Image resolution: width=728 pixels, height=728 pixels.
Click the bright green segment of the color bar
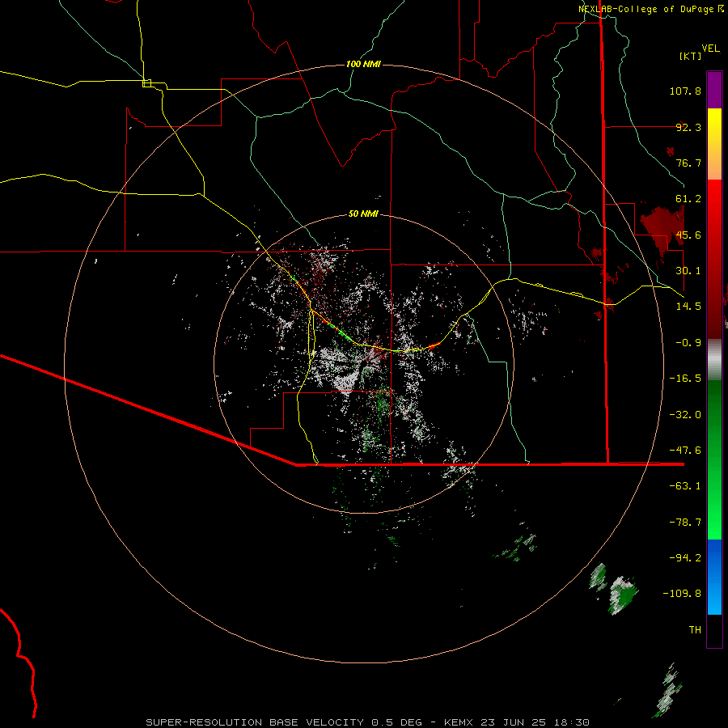(714, 459)
